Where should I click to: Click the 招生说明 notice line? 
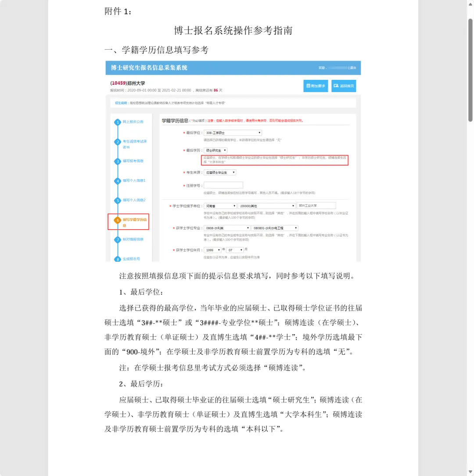(170, 103)
